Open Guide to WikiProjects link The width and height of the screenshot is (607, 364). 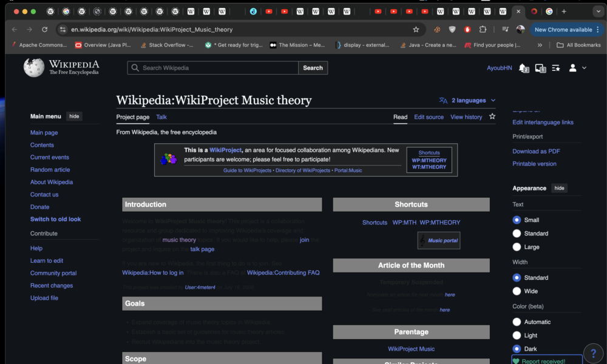[x=247, y=170]
